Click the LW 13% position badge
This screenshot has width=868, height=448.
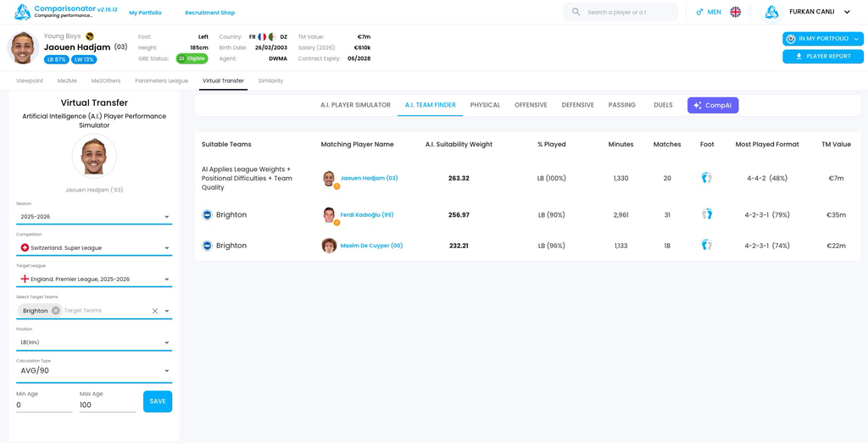[84, 59]
